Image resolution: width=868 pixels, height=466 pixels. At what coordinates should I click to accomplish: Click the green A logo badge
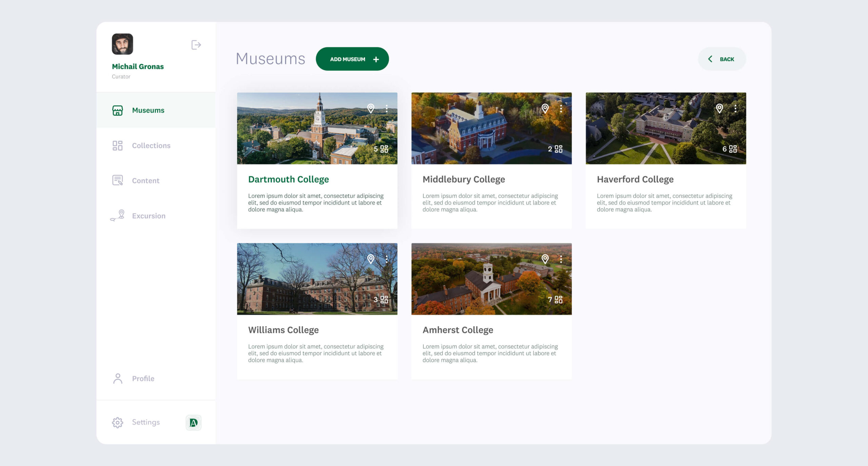[193, 423]
